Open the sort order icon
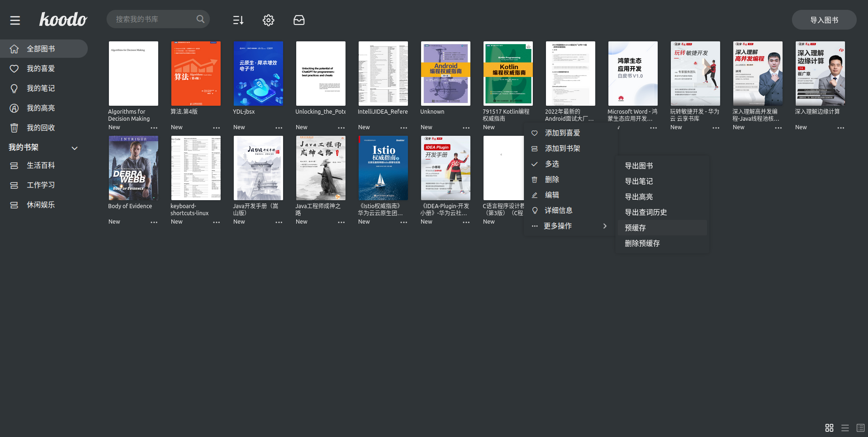Screen dimensions: 868x437 click(238, 20)
